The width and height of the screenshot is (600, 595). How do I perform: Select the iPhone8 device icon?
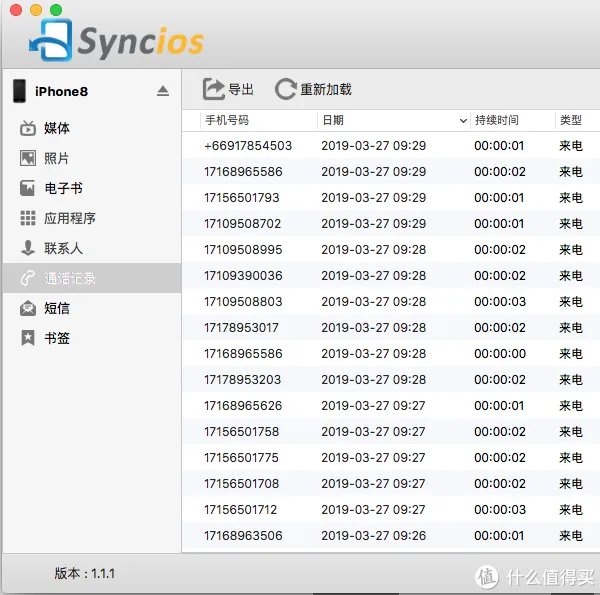coord(20,91)
